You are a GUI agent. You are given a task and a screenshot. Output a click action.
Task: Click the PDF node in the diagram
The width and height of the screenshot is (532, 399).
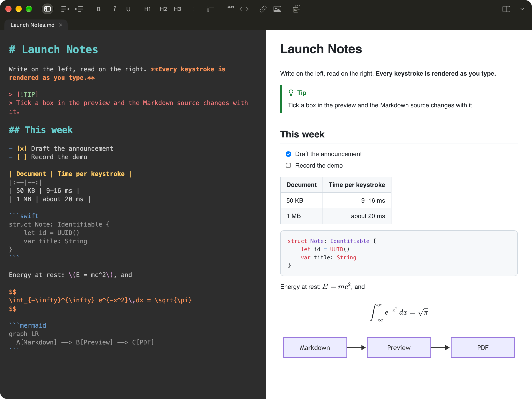point(483,348)
